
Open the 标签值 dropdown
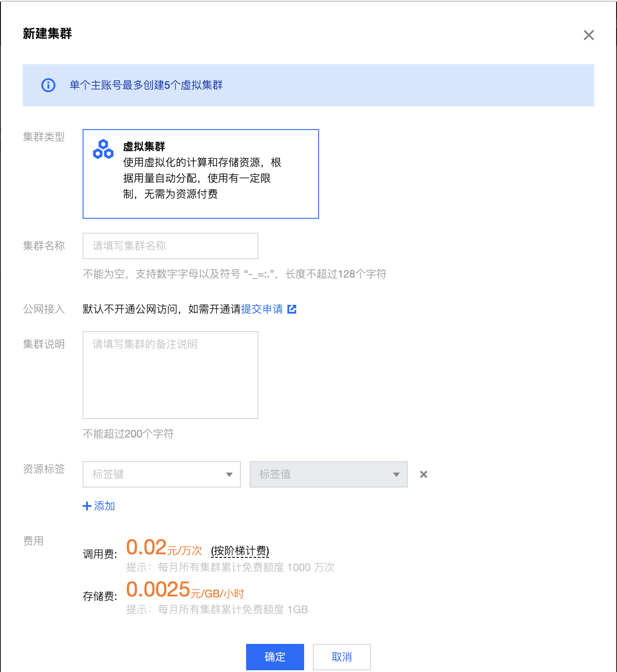pos(328,474)
